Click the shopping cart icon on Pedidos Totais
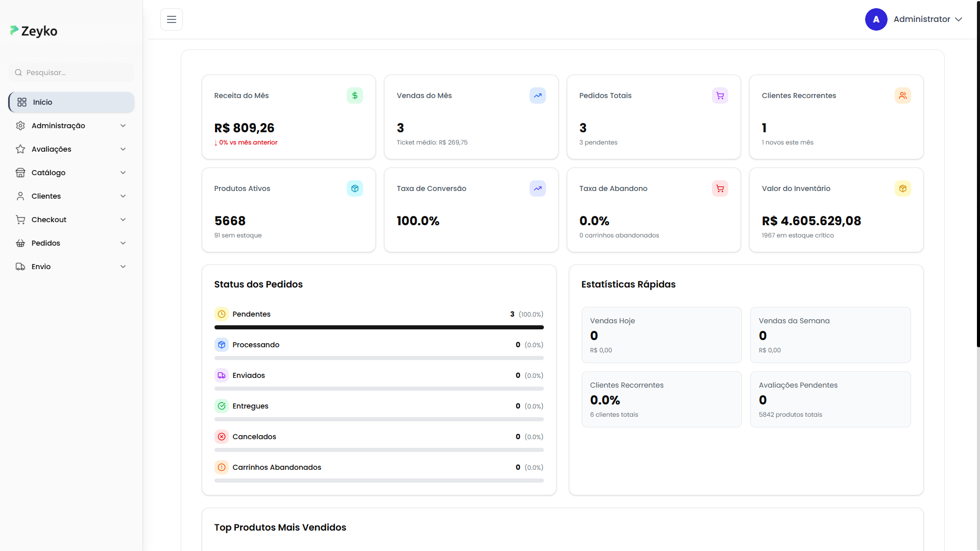The height and width of the screenshot is (551, 980). point(720,95)
